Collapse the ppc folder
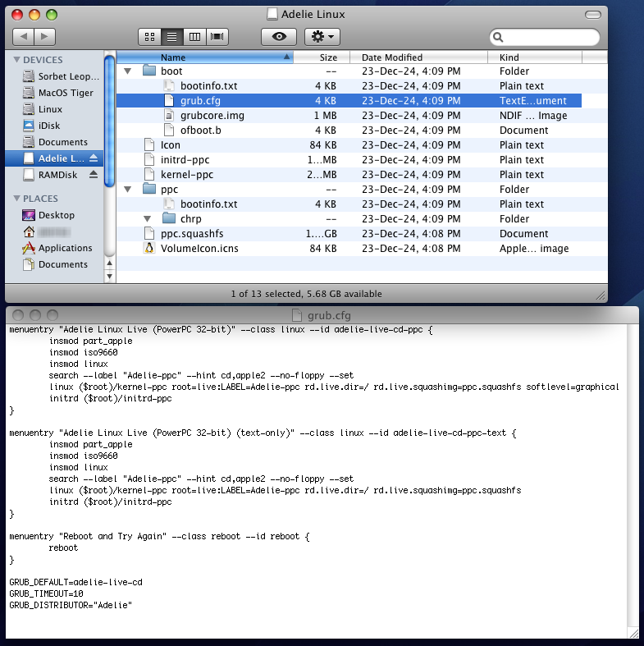This screenshot has width=644, height=646. pyautogui.click(x=128, y=190)
